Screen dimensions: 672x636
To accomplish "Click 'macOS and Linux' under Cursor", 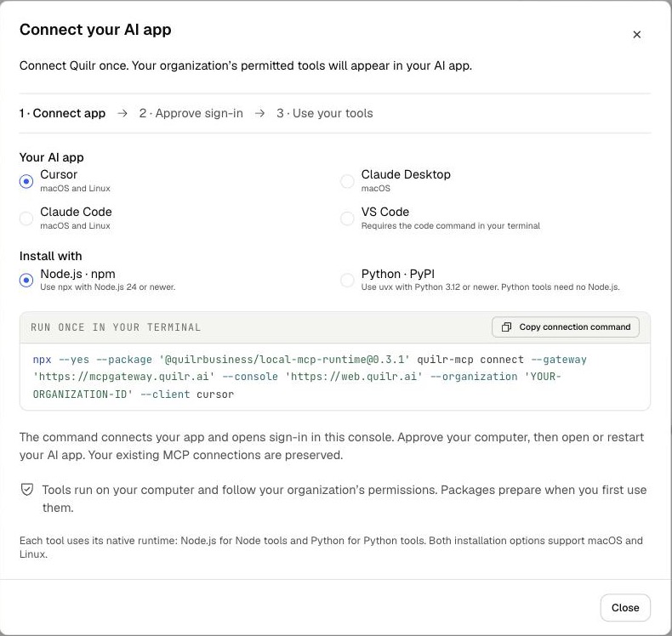I will 75,189.
